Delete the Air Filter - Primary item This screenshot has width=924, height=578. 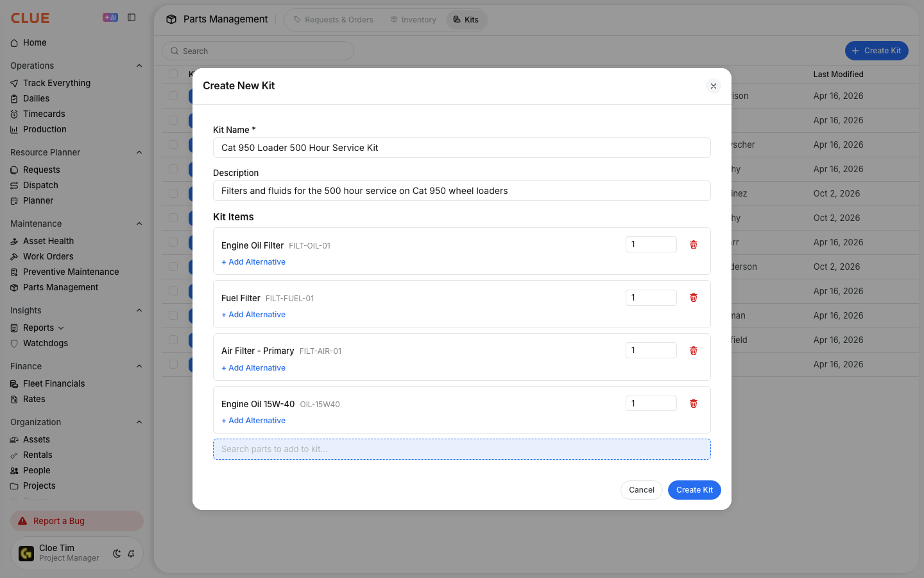(x=694, y=351)
